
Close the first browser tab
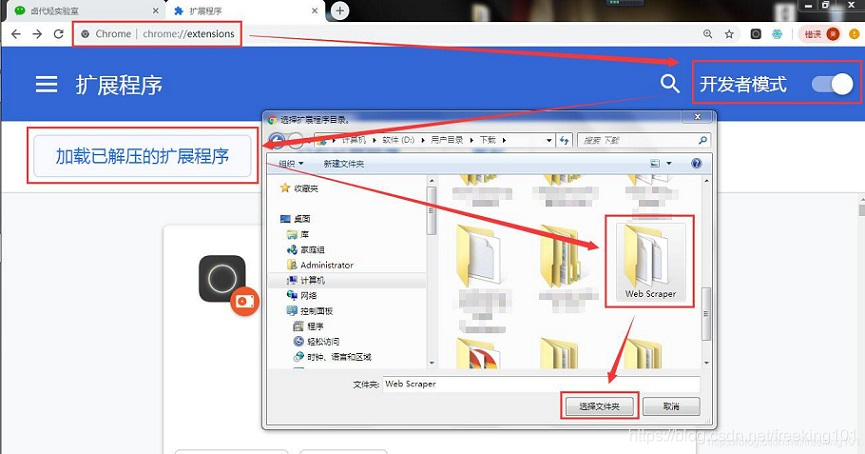click(155, 10)
